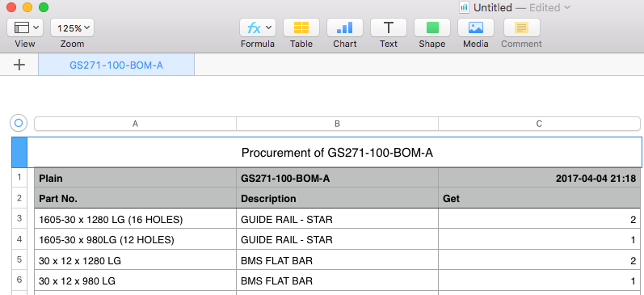Select row 2 header
The height and width of the screenshot is (295, 644).
[x=19, y=198]
